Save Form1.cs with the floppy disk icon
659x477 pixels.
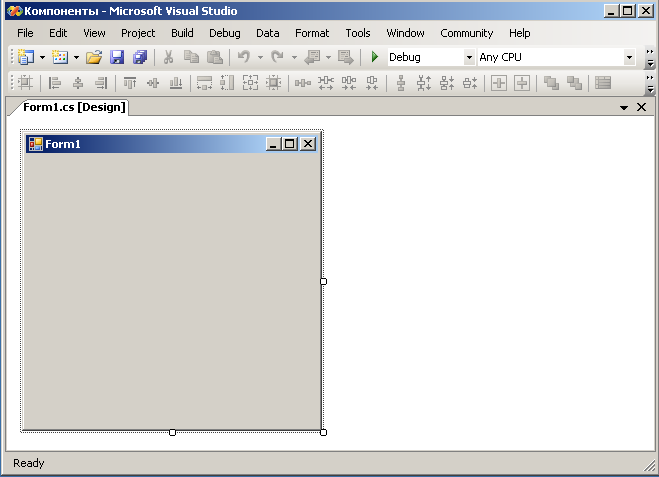pyautogui.click(x=117, y=57)
